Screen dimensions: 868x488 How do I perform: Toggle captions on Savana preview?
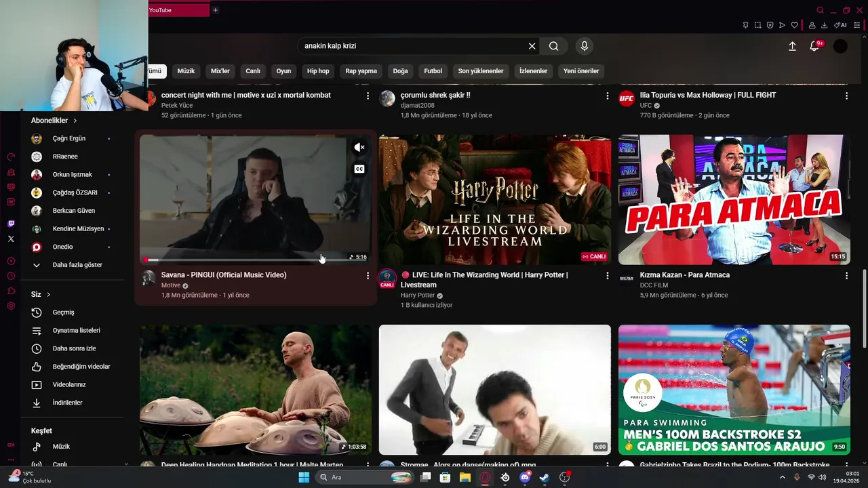[359, 169]
